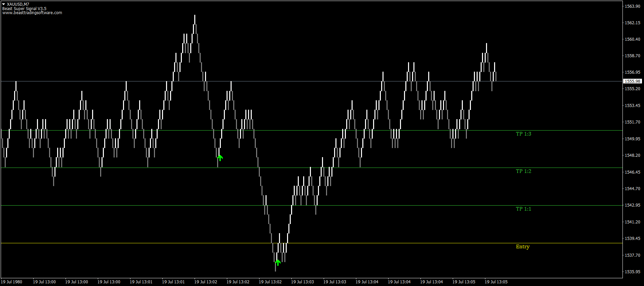Open the chart menu triangle beside XAUUSD,M7
Image resolution: width=644 pixels, height=286 pixels.
(x=4, y=4)
